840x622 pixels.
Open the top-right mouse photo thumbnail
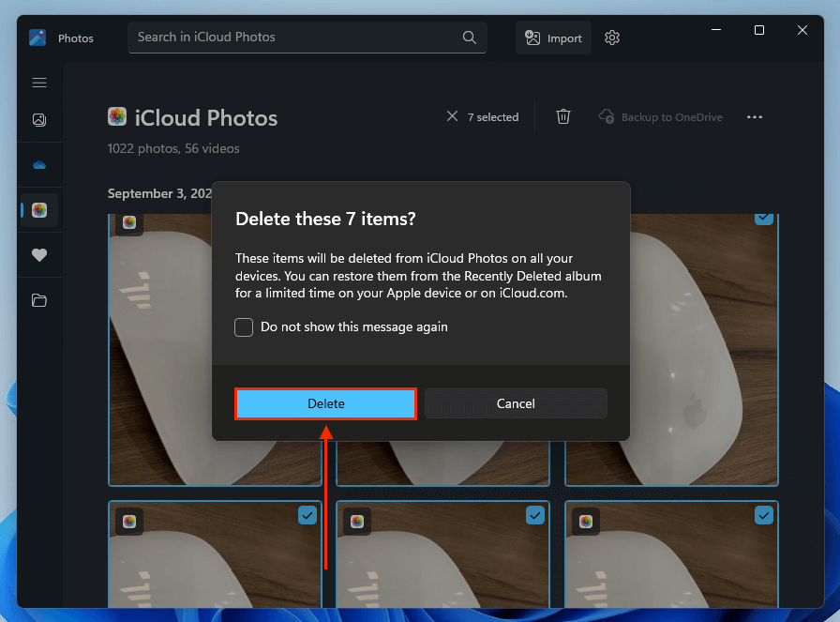[x=704, y=350]
